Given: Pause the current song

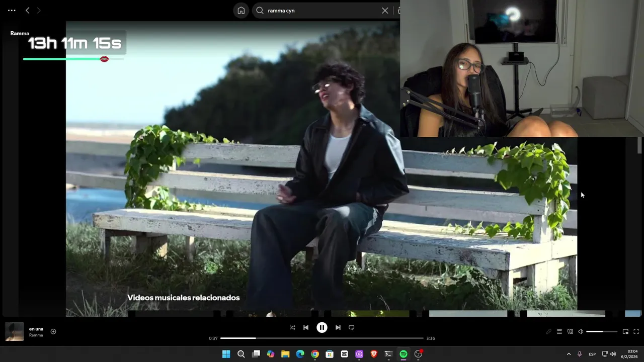Looking at the screenshot, I should (322, 327).
